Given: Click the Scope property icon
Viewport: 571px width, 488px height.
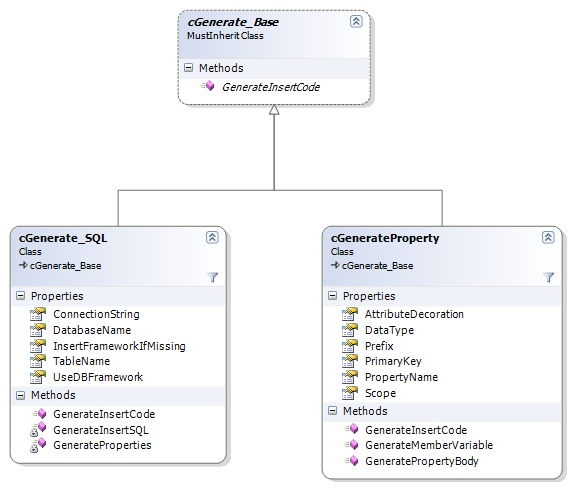Looking at the screenshot, I should [x=350, y=393].
